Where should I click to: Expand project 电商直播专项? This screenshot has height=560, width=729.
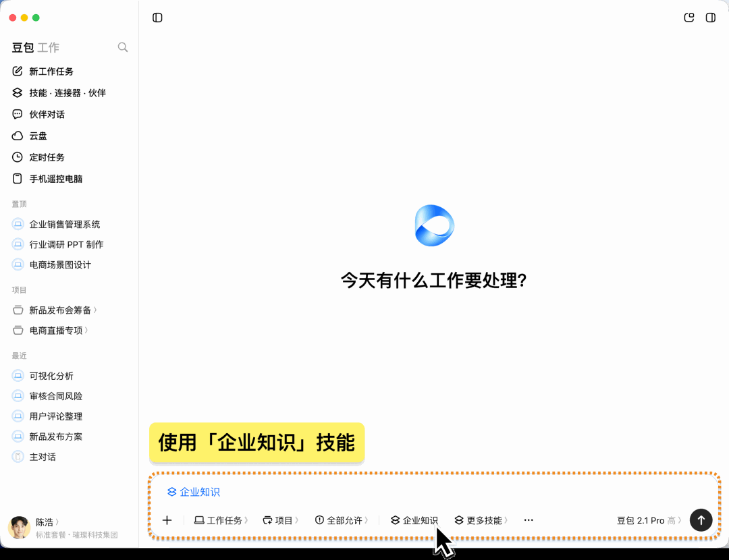pos(59,331)
